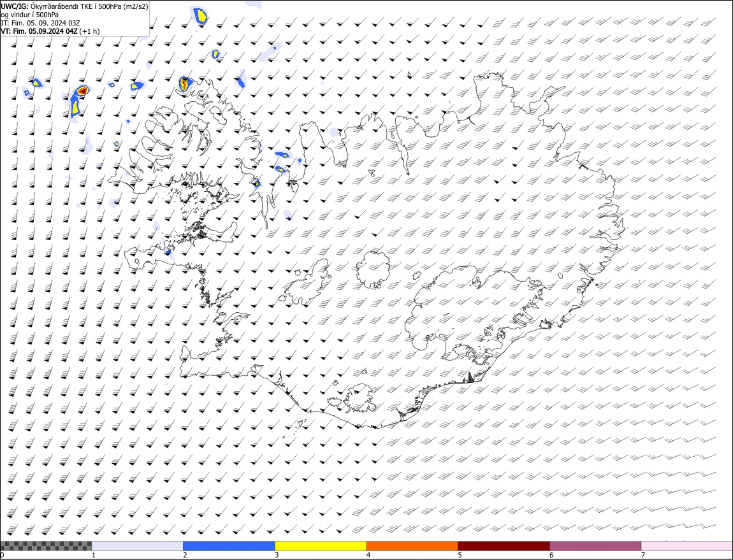Click the legend scale label '3'

click(x=277, y=556)
